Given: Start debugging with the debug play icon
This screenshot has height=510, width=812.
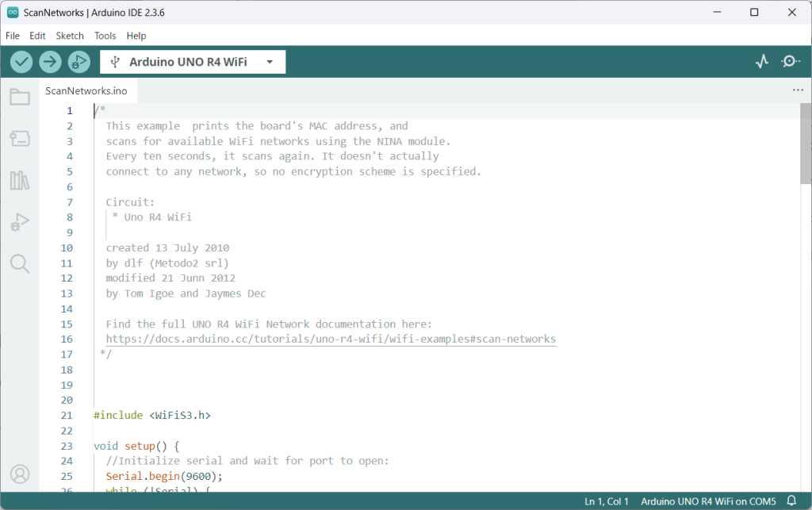Looking at the screenshot, I should 79,62.
